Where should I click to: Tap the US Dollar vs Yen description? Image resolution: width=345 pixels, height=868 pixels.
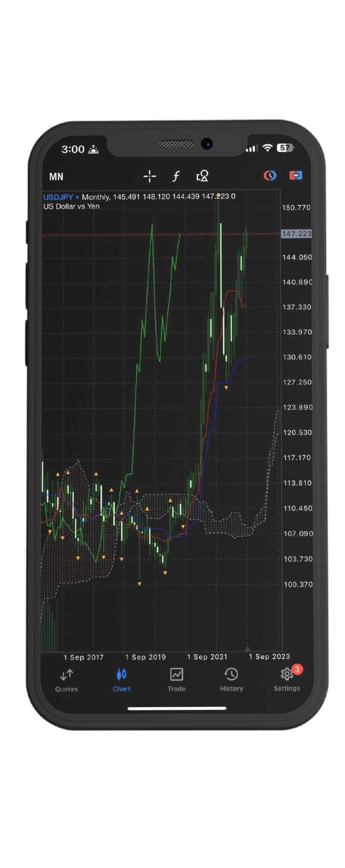point(71,206)
